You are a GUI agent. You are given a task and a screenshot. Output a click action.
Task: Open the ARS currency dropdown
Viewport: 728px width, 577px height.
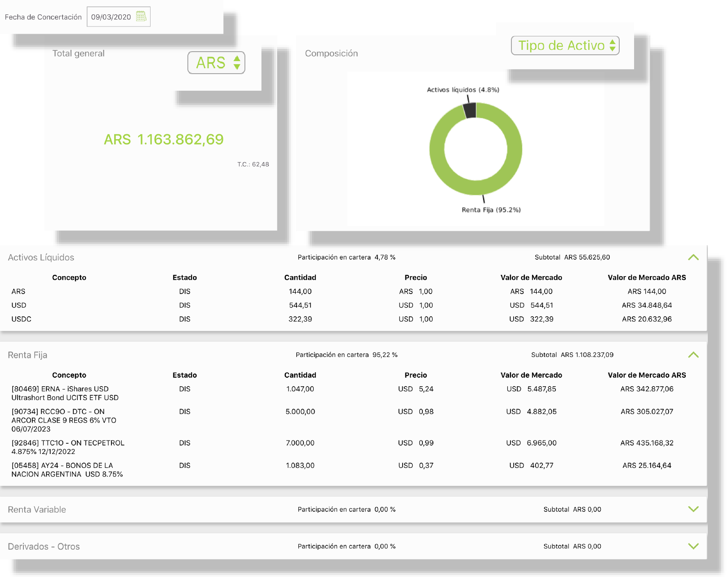(216, 62)
